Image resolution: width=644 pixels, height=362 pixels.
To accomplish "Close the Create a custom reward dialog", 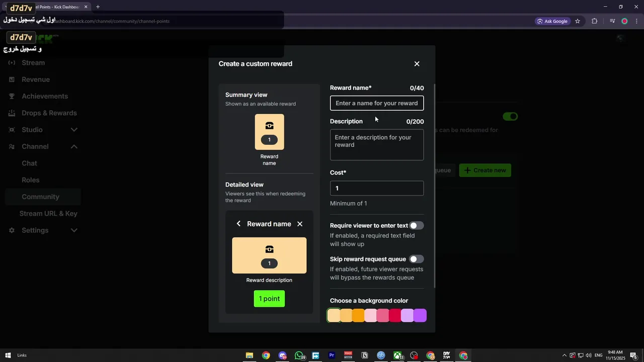I will pyautogui.click(x=417, y=64).
